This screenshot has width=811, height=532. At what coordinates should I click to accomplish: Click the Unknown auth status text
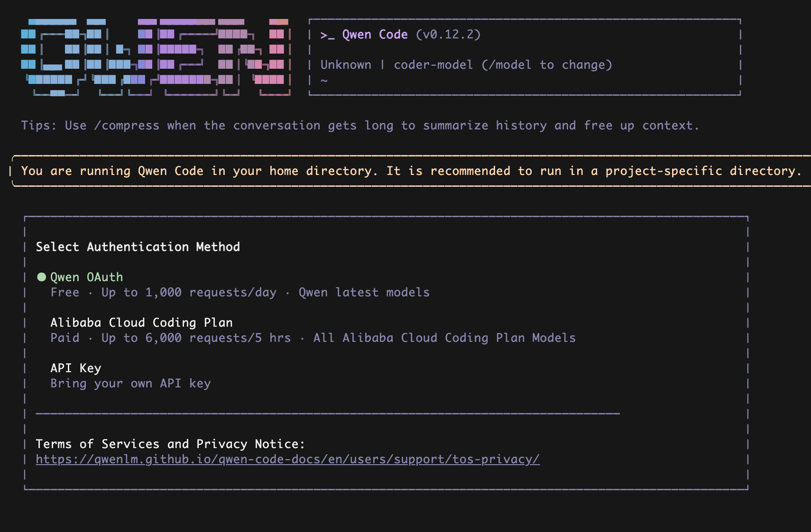346,64
